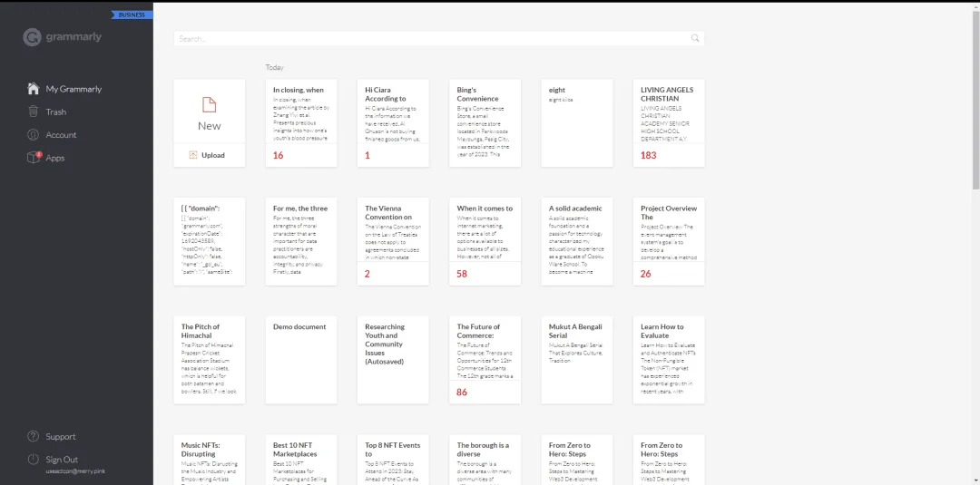This screenshot has width=980, height=485.
Task: Click the search magnifier icon
Action: [695, 38]
